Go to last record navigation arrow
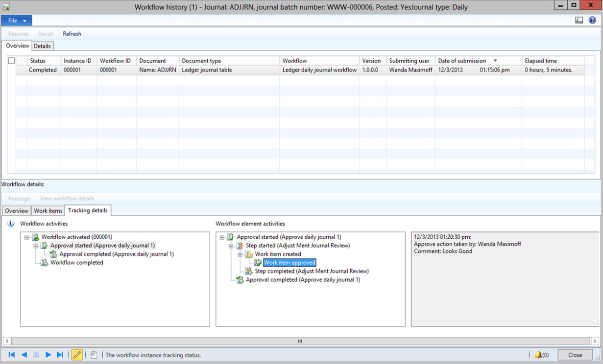Viewport: 603px width, 364px height. [60, 355]
